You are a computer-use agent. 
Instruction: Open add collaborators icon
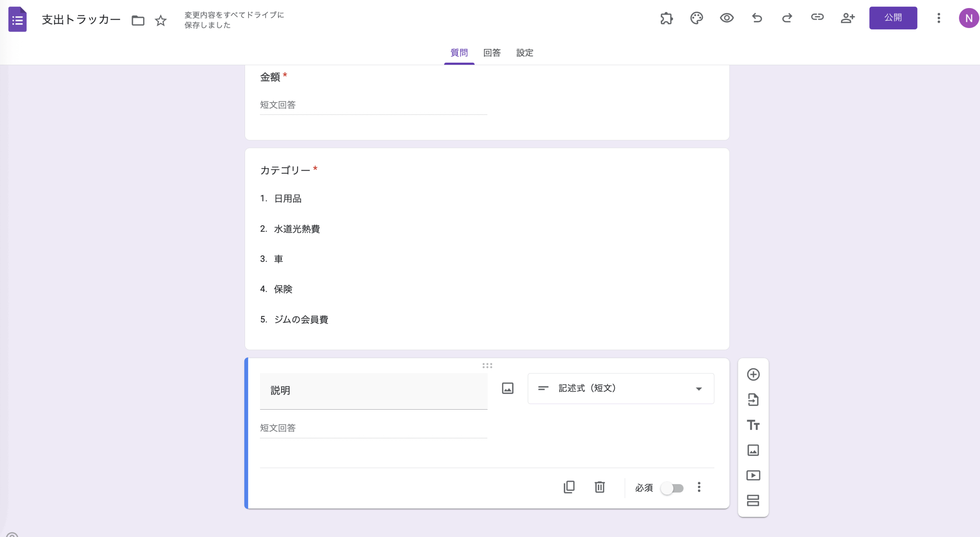pyautogui.click(x=848, y=18)
